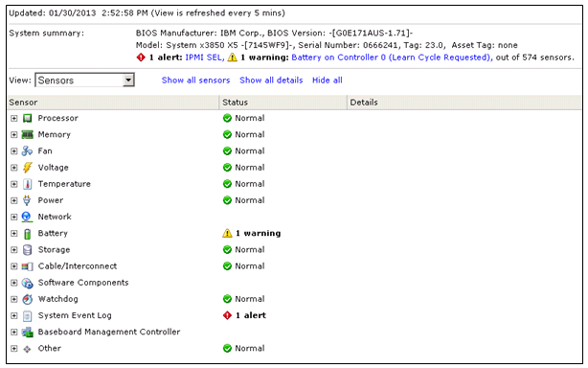Click the Fan row Normal status text
The height and width of the screenshot is (368, 588).
250,151
